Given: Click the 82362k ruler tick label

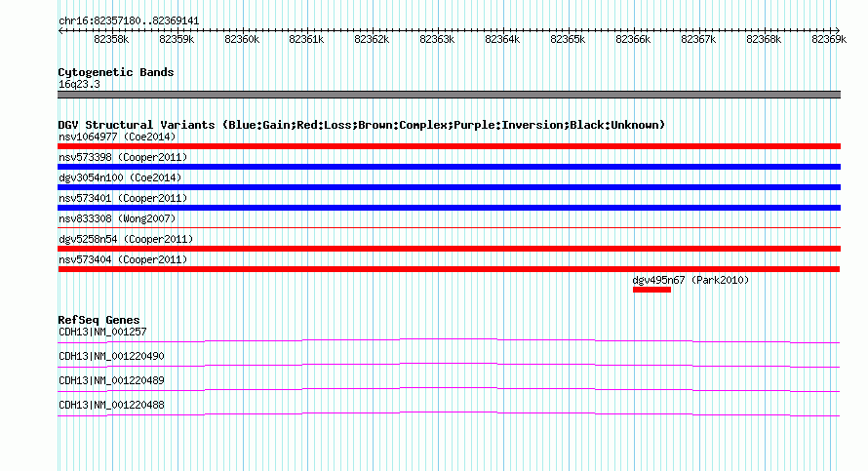Looking at the screenshot, I should (x=372, y=39).
